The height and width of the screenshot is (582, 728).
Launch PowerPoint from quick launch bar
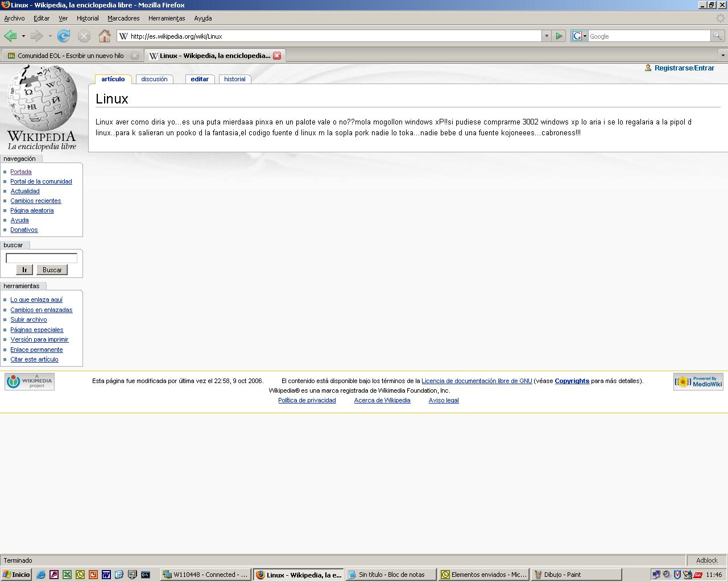(x=93, y=575)
